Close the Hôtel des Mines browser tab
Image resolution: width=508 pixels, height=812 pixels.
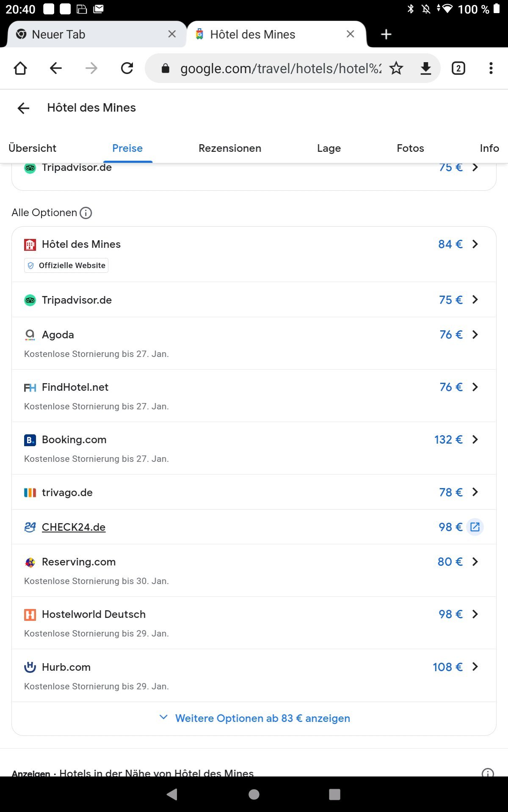[351, 34]
